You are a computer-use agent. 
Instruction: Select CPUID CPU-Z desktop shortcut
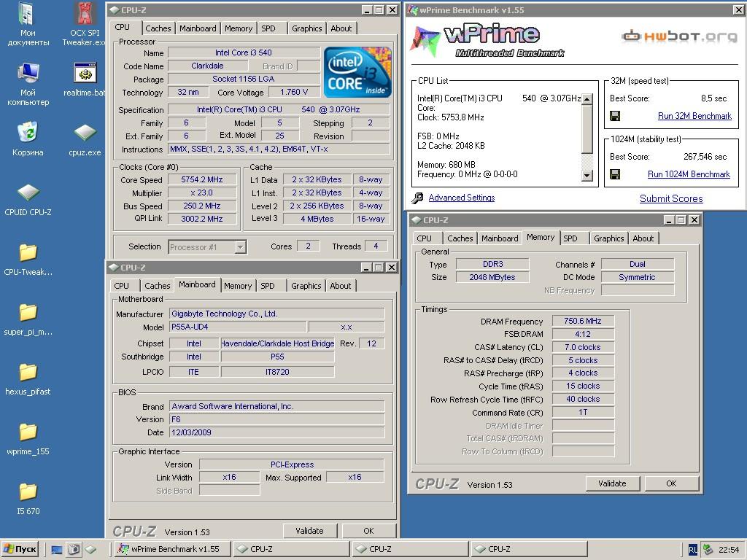click(x=28, y=200)
